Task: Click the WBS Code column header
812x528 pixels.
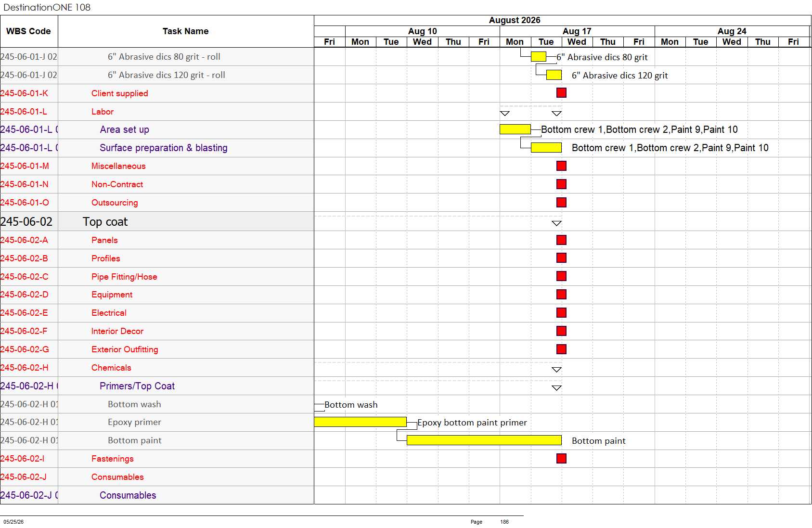Action: coord(29,31)
